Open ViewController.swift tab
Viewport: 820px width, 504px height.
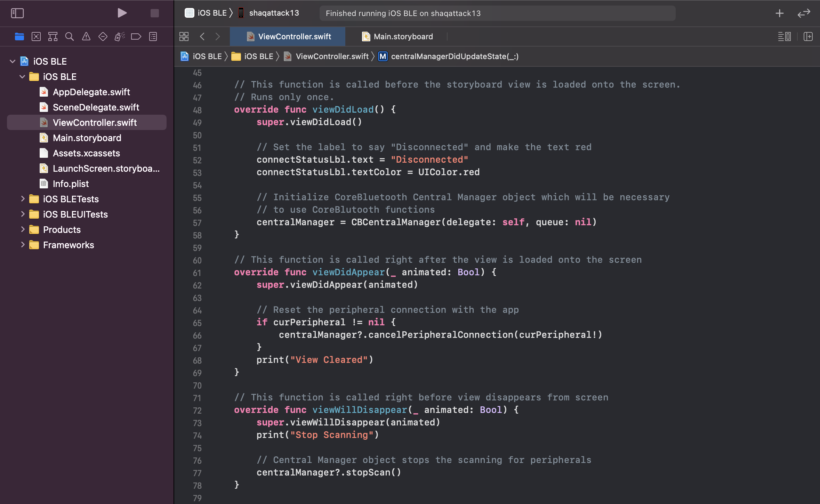294,36
